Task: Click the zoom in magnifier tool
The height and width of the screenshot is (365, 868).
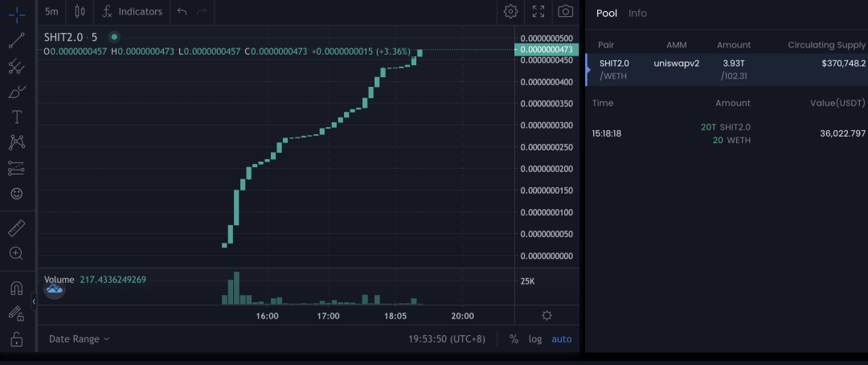Action: (16, 253)
